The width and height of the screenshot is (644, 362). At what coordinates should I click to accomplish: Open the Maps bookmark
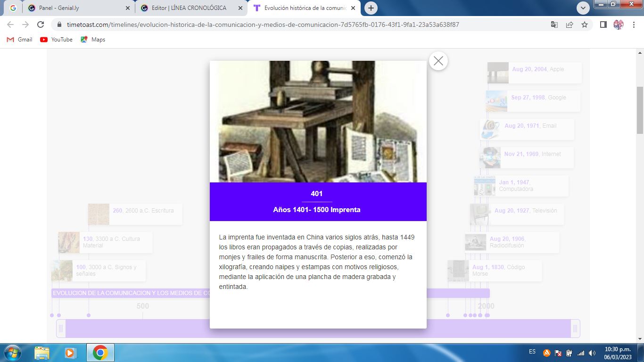tap(93, 40)
